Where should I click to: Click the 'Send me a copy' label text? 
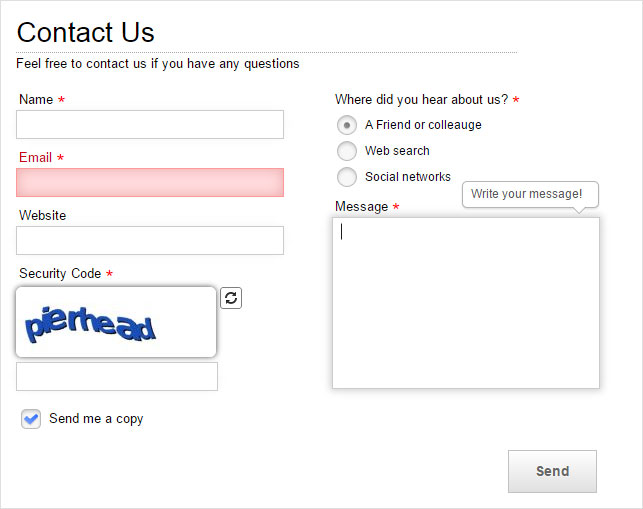tap(96, 419)
